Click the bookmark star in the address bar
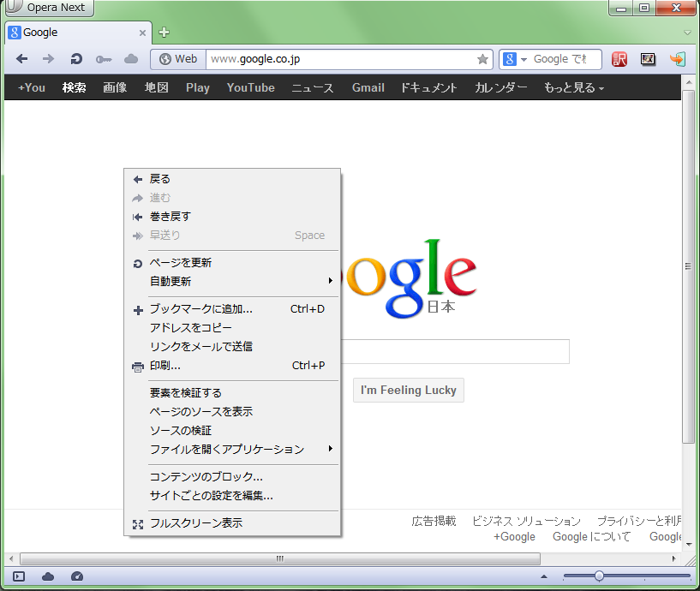Image resolution: width=700 pixels, height=591 pixels. 482,59
